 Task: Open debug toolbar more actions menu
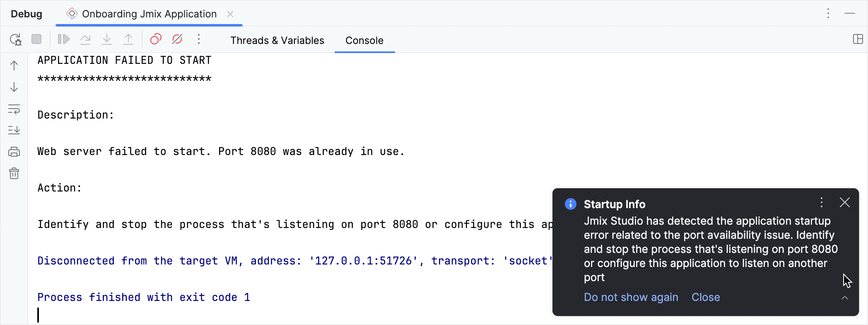(x=199, y=39)
